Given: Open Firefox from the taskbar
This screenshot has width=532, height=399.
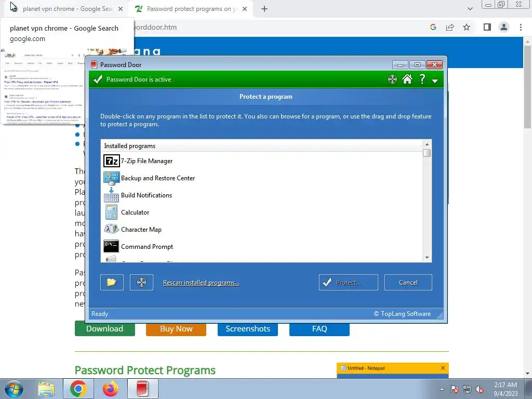Looking at the screenshot, I should click(110, 389).
